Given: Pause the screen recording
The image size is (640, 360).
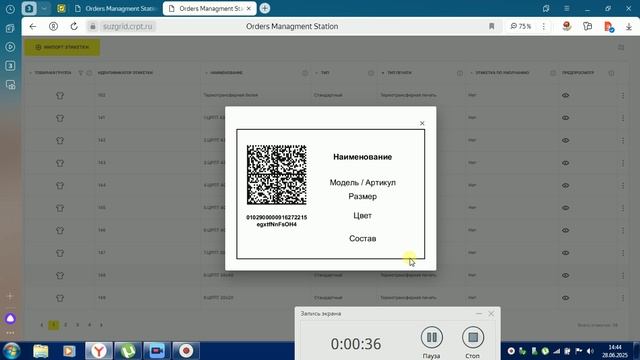Looking at the screenshot, I should coord(431,338).
